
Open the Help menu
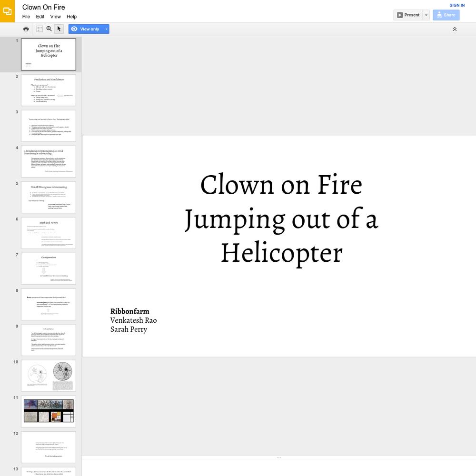coord(72,17)
